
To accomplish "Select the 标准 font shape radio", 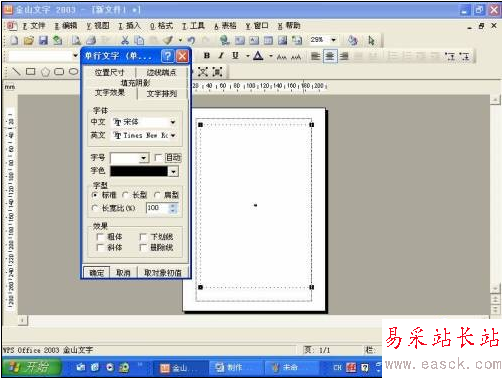I will (95, 195).
